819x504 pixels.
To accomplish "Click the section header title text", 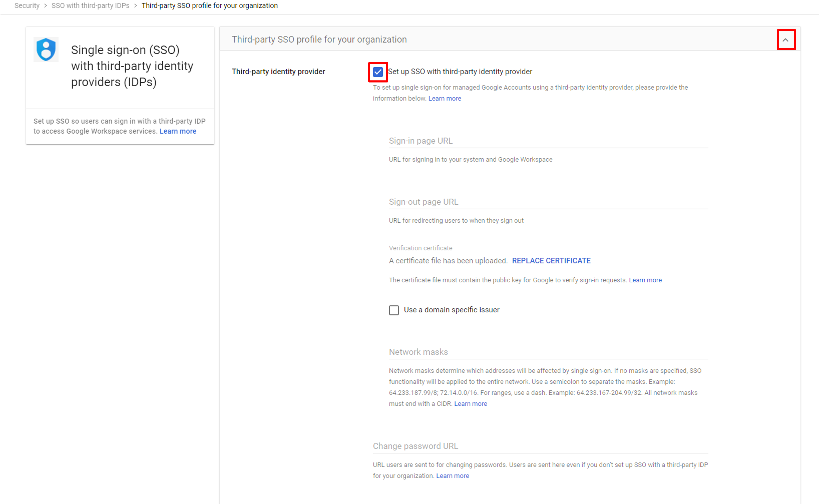I will click(x=319, y=39).
